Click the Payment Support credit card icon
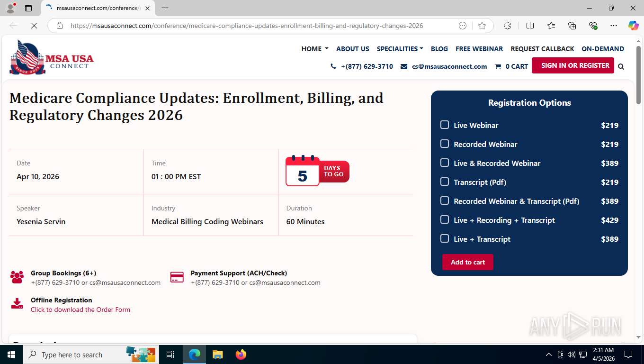The width and height of the screenshot is (644, 364). 177,277
